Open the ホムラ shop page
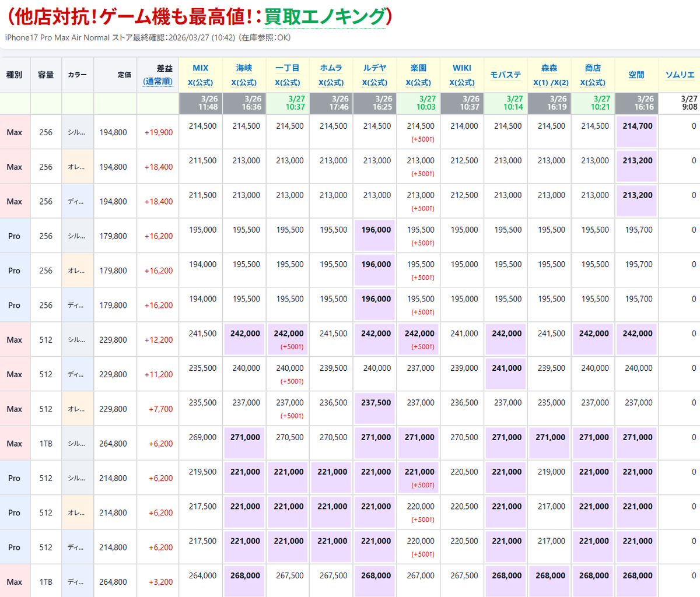The width and height of the screenshot is (700, 597). click(x=331, y=67)
